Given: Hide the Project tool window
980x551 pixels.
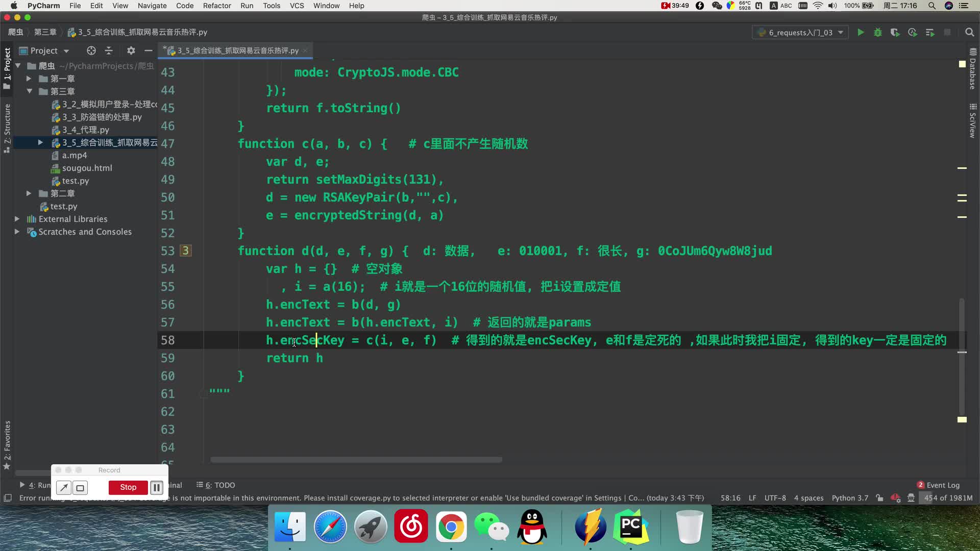Looking at the screenshot, I should pos(149,51).
